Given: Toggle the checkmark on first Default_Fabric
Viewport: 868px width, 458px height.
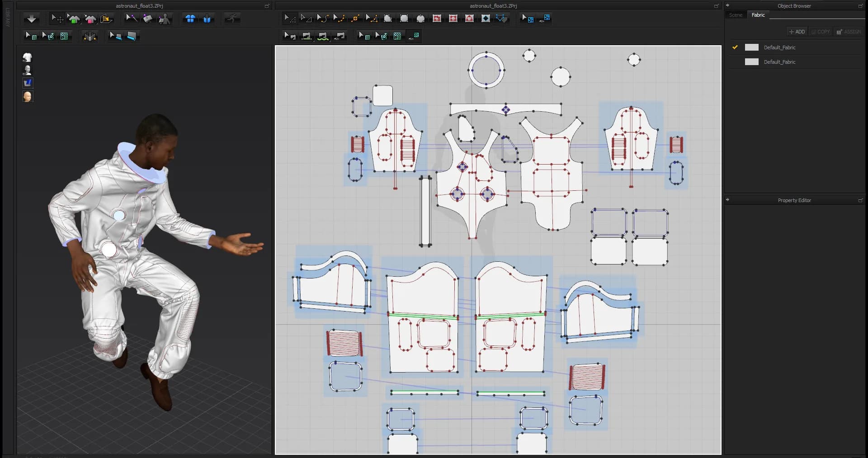Looking at the screenshot, I should [735, 47].
